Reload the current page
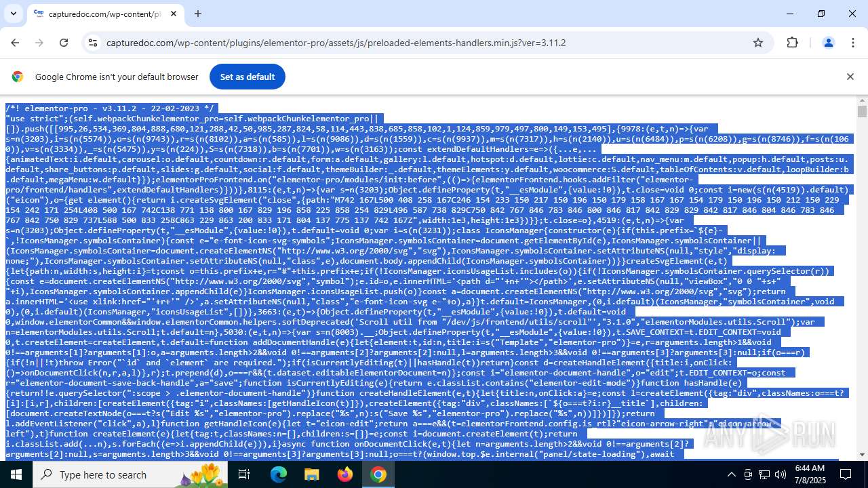Viewport: 868px width, 488px height. (64, 43)
